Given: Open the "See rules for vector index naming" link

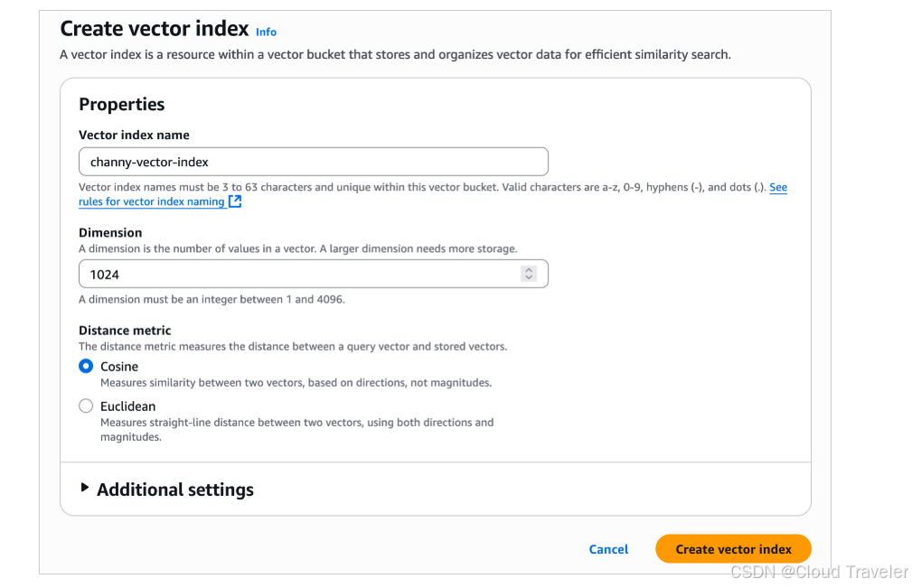Looking at the screenshot, I should point(151,201).
